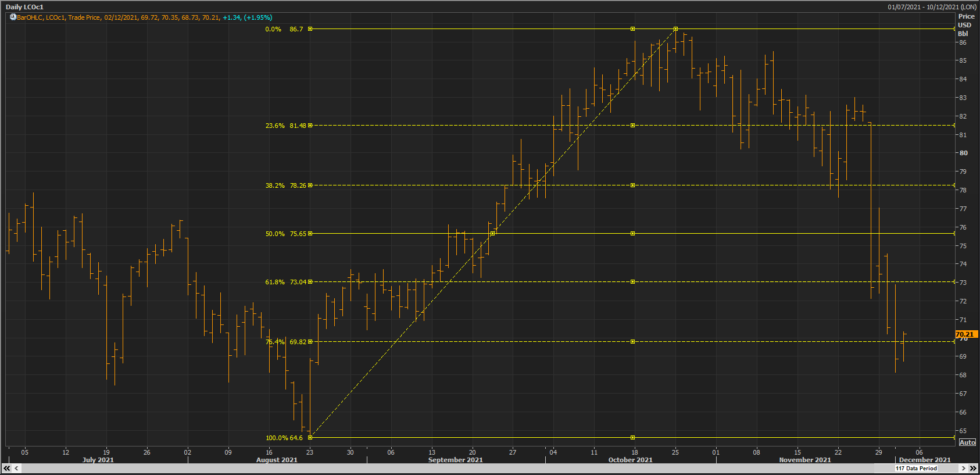Click the current price label 70.21

[x=965, y=334]
